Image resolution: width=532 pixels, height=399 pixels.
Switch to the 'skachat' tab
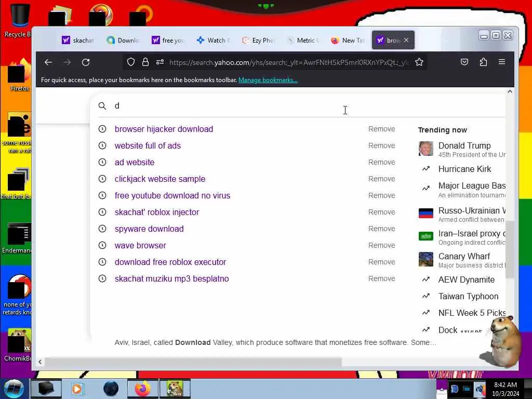[78, 41]
